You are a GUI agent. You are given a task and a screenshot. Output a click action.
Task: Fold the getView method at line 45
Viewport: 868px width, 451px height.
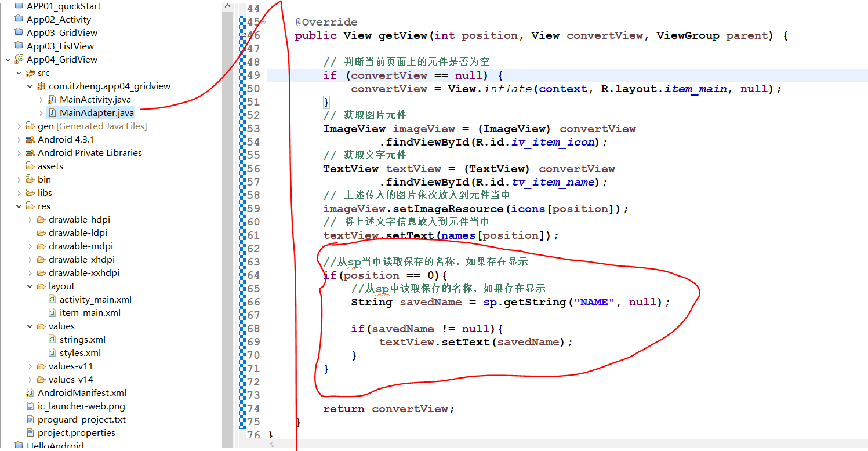click(x=263, y=22)
